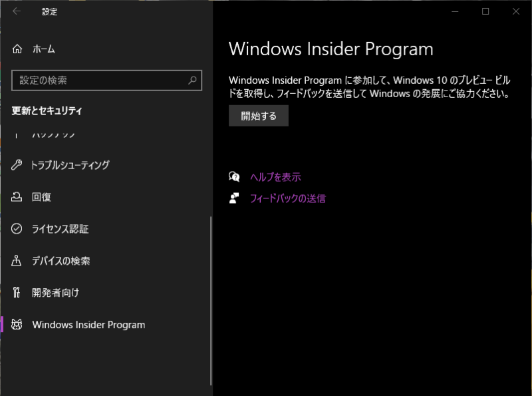Focus the 設定の検索 search box
This screenshot has height=396, width=532.
[x=106, y=81]
